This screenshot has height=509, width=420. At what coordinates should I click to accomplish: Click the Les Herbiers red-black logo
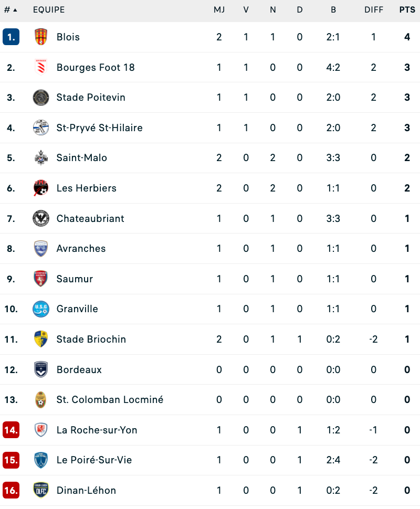click(x=41, y=188)
